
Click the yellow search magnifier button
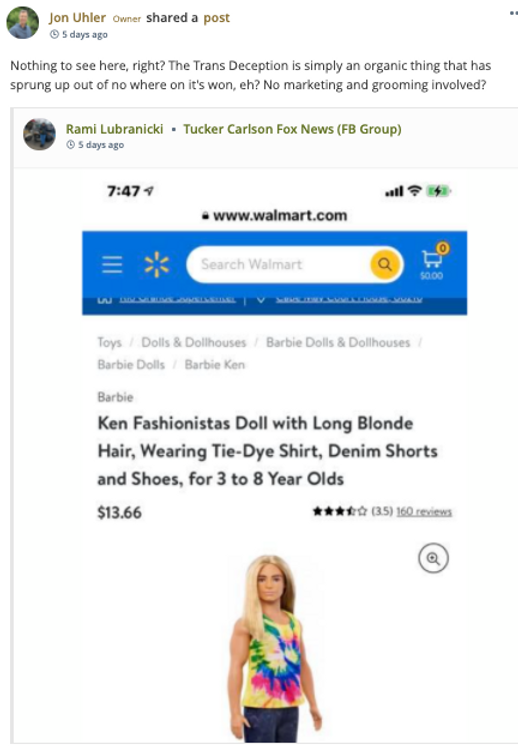[385, 264]
